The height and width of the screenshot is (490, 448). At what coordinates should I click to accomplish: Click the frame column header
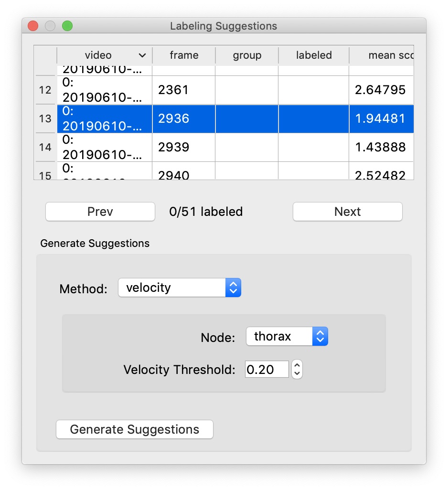183,55
